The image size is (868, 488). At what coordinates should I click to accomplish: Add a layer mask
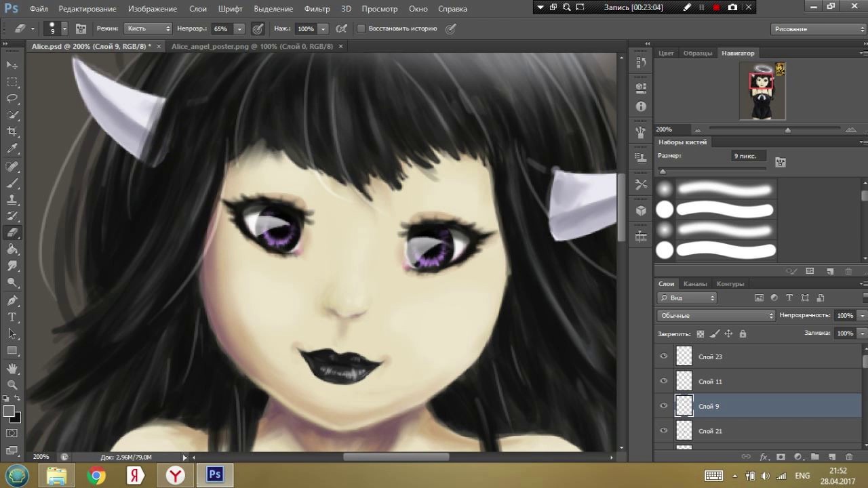click(x=781, y=457)
